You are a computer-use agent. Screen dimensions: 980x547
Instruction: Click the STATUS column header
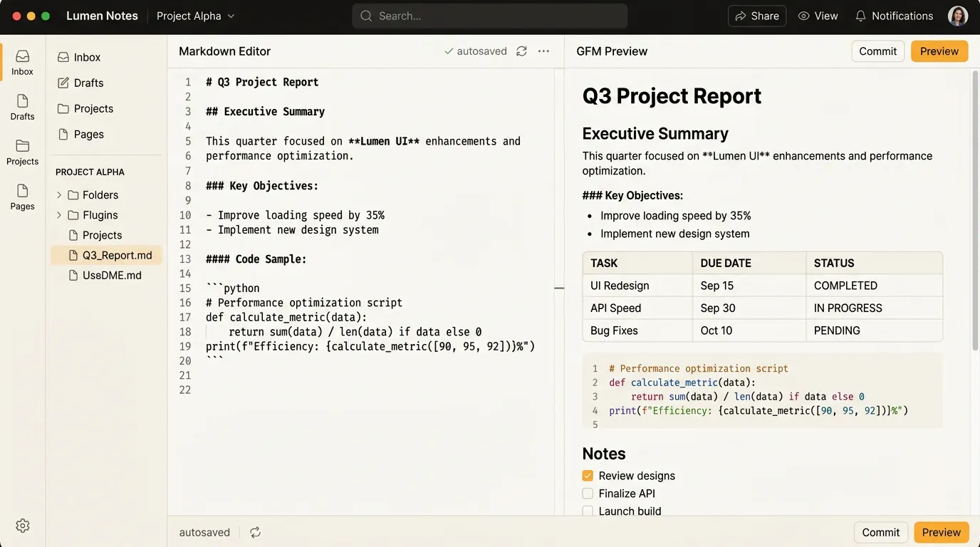[875, 263]
